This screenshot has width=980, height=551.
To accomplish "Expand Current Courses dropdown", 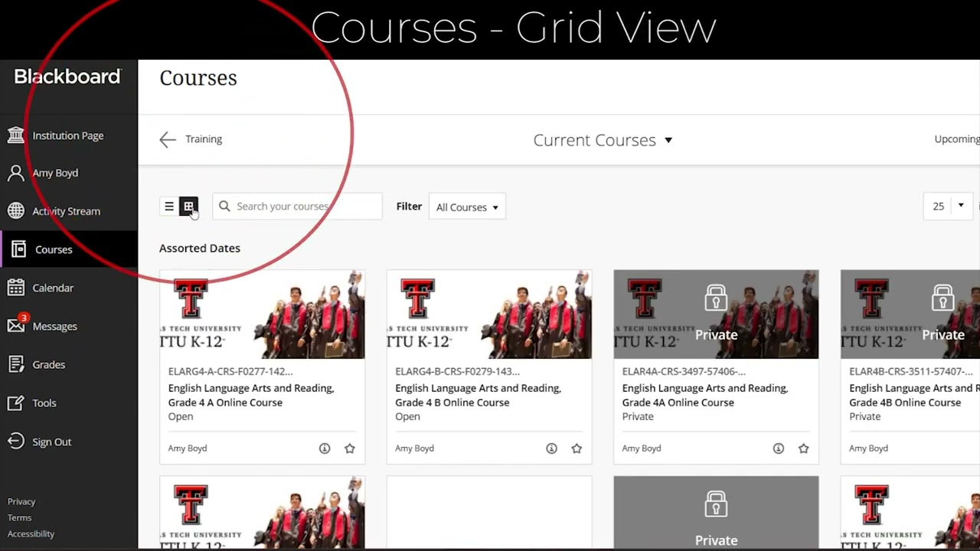I will pos(603,140).
